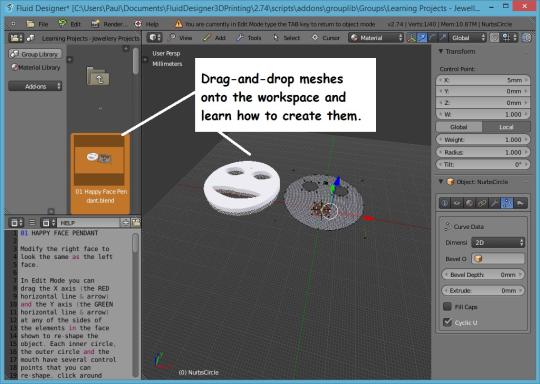540x384 pixels.
Task: Click the Bevel Object field
Action: pyautogui.click(x=498, y=259)
